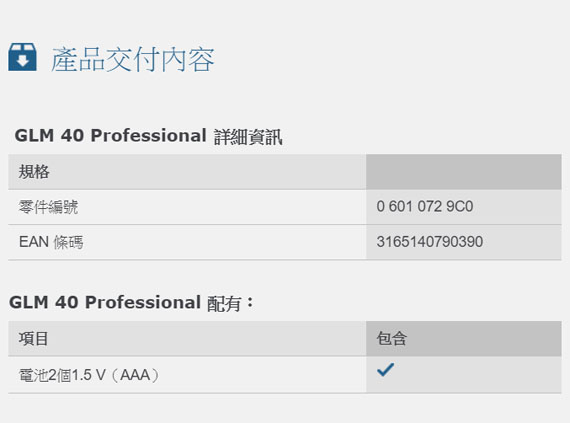Click the 包含 column header
This screenshot has height=423, width=570.
click(392, 338)
